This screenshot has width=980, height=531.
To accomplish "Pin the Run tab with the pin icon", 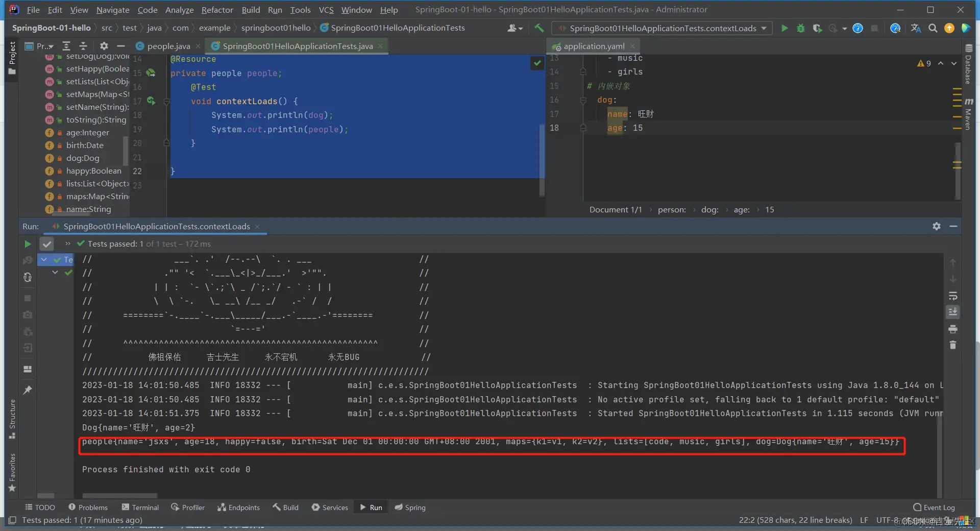I will [x=28, y=390].
